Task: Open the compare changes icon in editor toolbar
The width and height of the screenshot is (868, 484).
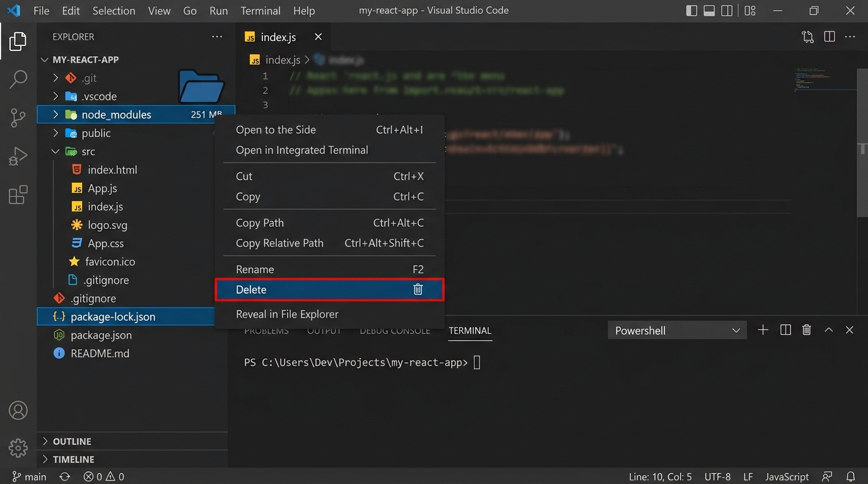Action: point(807,37)
